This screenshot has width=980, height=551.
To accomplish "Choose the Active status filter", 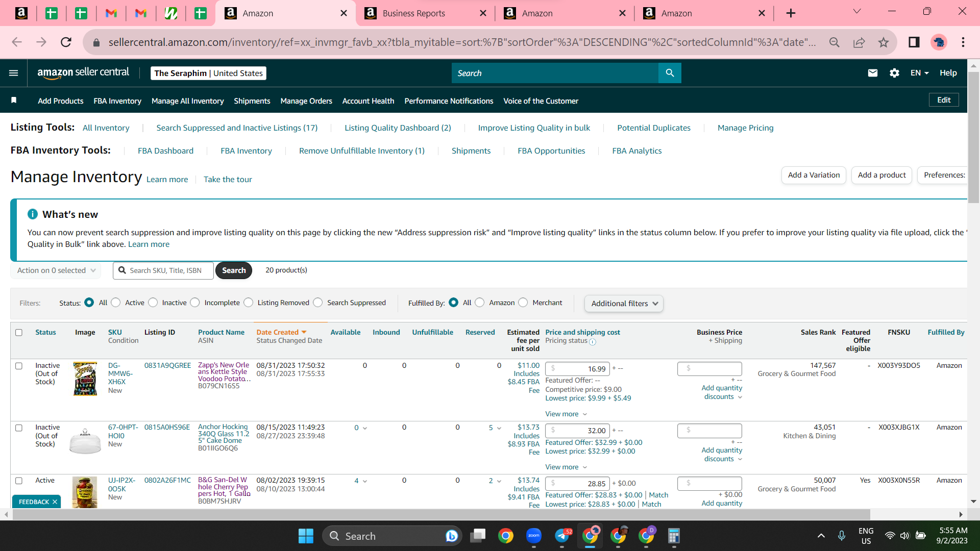I will pyautogui.click(x=116, y=303).
